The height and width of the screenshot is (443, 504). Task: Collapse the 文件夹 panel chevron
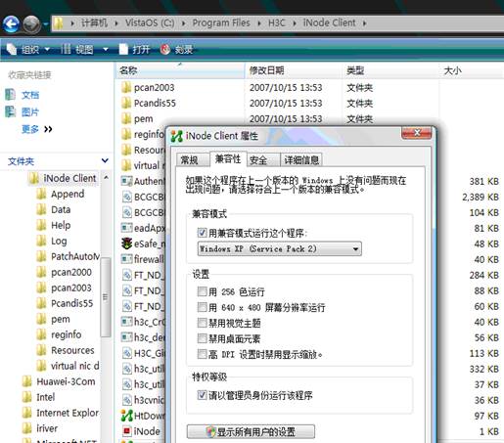pos(105,160)
